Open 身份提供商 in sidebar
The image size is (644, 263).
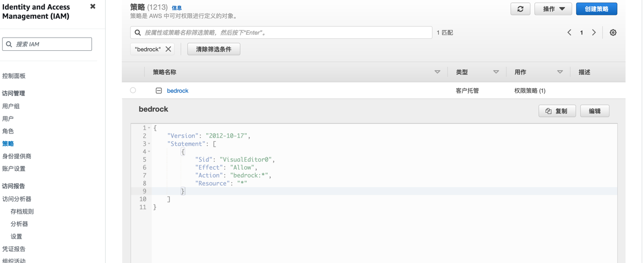(x=17, y=156)
